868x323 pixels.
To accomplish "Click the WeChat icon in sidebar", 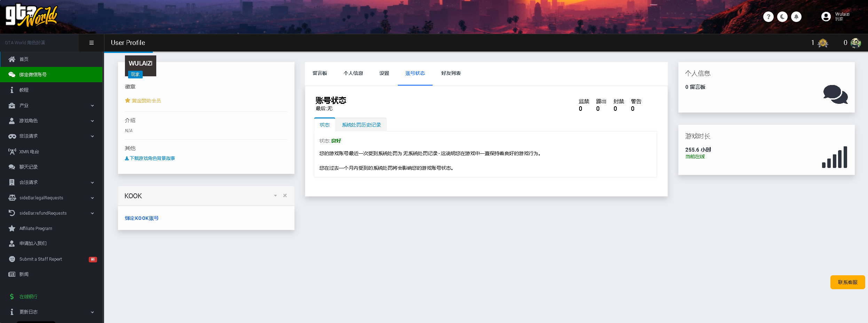I will click(x=12, y=75).
